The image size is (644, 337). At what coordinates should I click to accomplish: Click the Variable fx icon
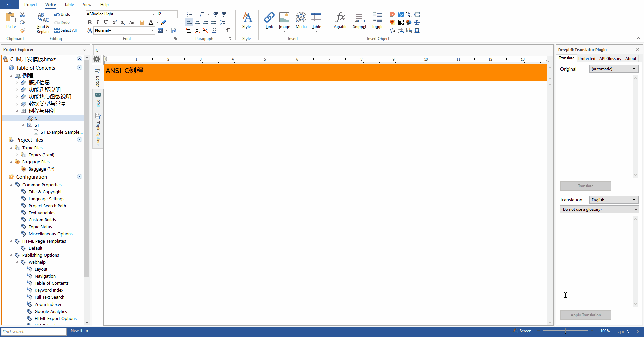pos(340,18)
